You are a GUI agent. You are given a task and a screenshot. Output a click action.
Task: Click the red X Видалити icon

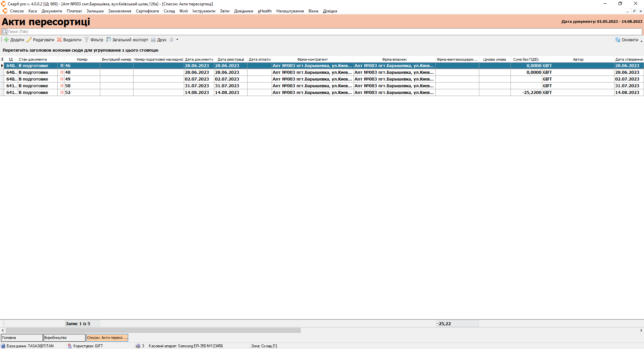(x=59, y=40)
